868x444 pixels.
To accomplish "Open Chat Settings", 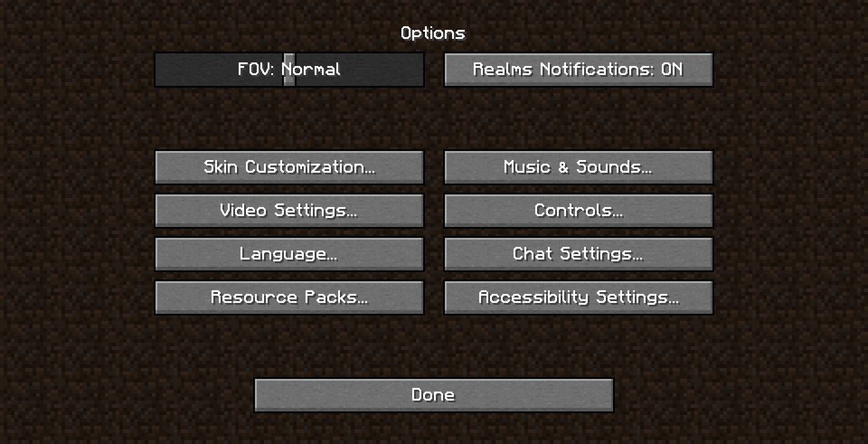I will pyautogui.click(x=579, y=254).
